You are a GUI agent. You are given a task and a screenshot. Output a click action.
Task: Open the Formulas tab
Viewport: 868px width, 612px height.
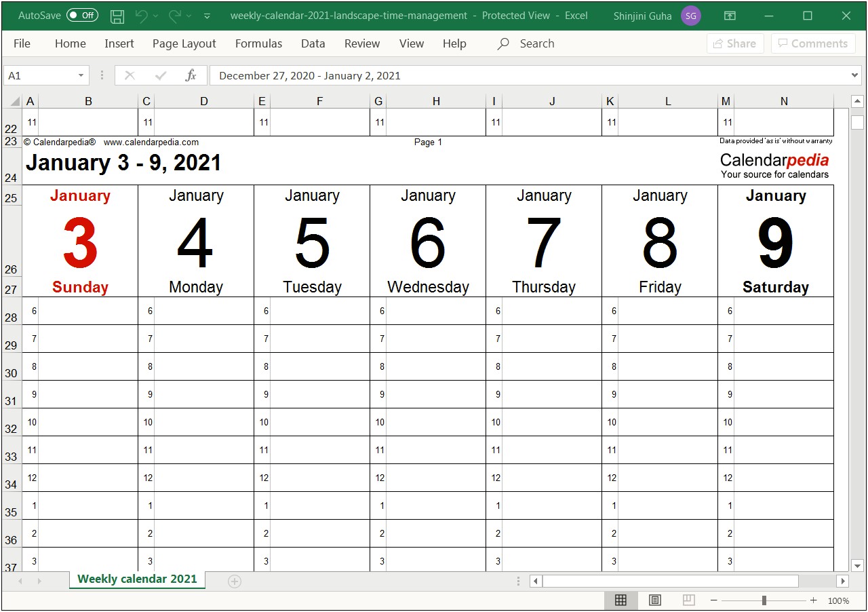point(258,43)
